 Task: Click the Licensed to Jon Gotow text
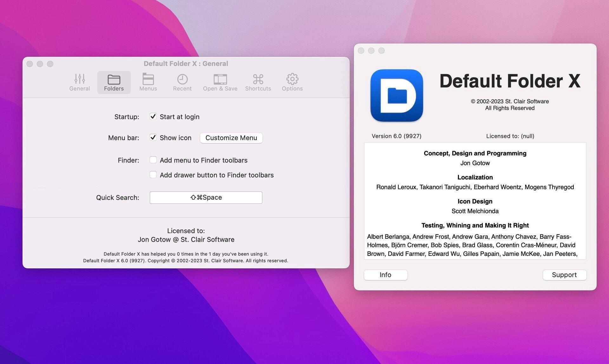[x=186, y=239]
